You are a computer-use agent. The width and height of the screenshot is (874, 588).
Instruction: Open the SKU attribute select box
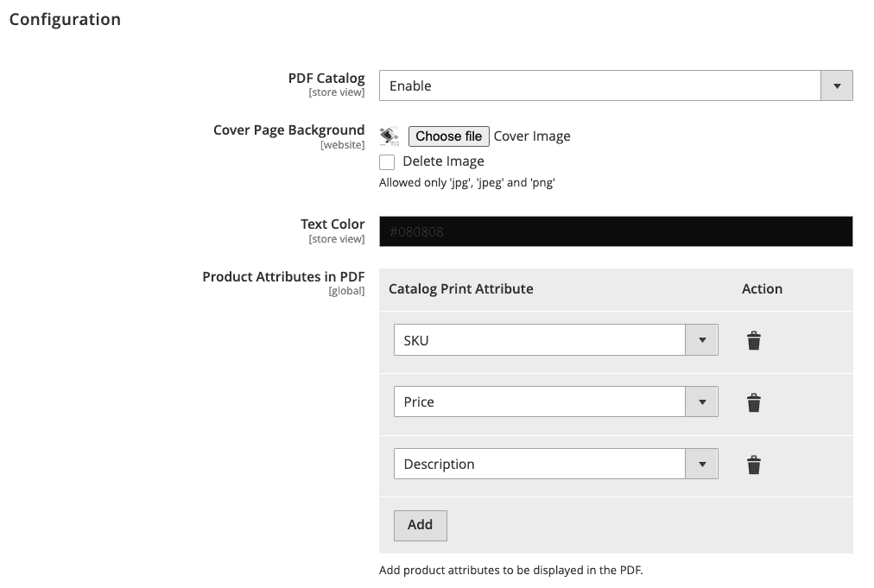[x=540, y=340]
